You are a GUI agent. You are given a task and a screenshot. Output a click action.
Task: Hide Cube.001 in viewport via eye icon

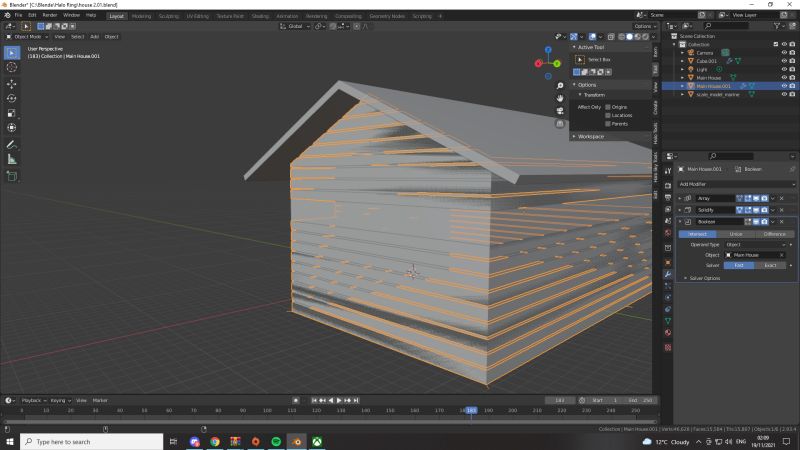click(x=784, y=61)
